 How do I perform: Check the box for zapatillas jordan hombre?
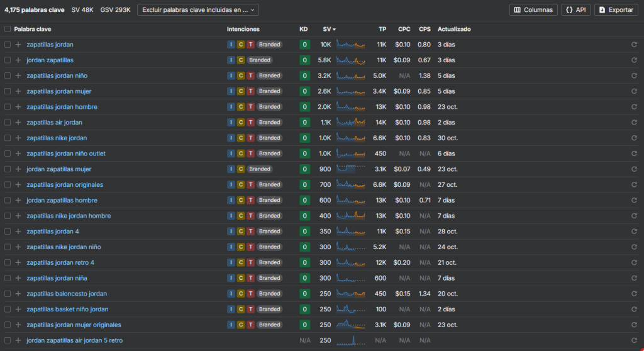coord(8,107)
